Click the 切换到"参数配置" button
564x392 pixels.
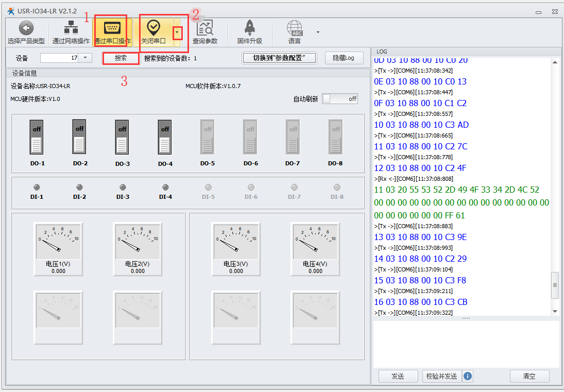(280, 58)
